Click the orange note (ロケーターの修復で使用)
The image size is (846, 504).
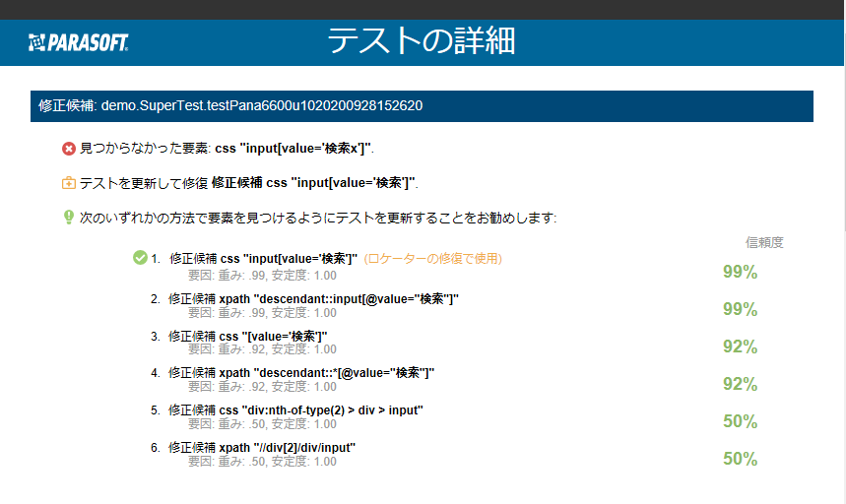click(433, 259)
